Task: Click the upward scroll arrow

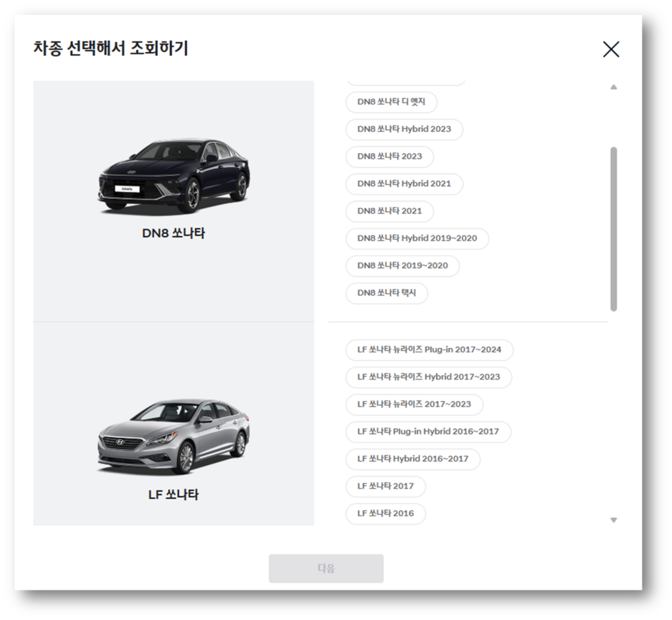Action: coord(614,86)
